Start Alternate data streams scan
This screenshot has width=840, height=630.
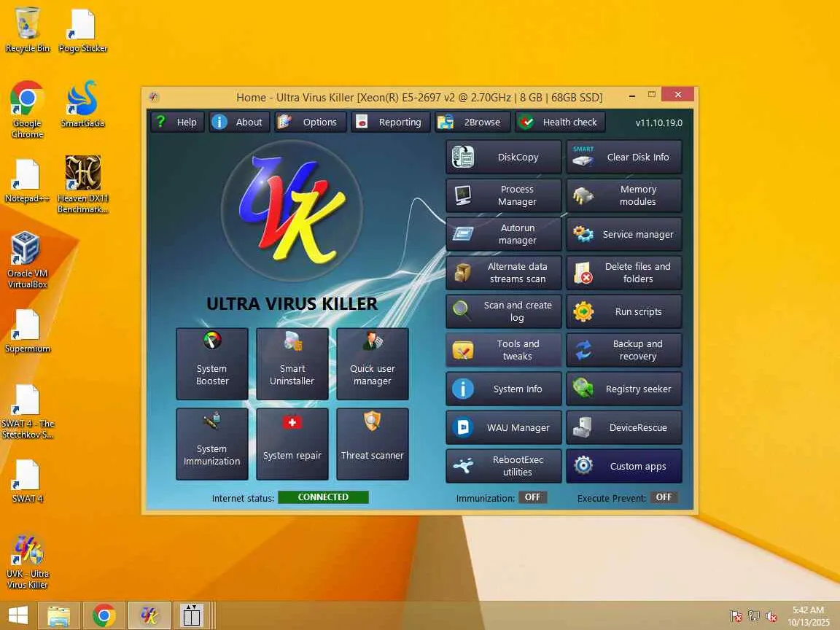pos(504,273)
